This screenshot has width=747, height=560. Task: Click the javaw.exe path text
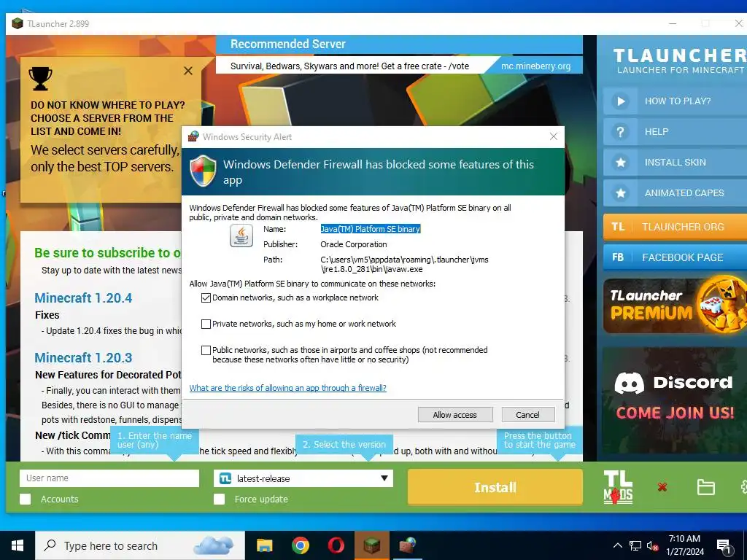[x=404, y=264]
